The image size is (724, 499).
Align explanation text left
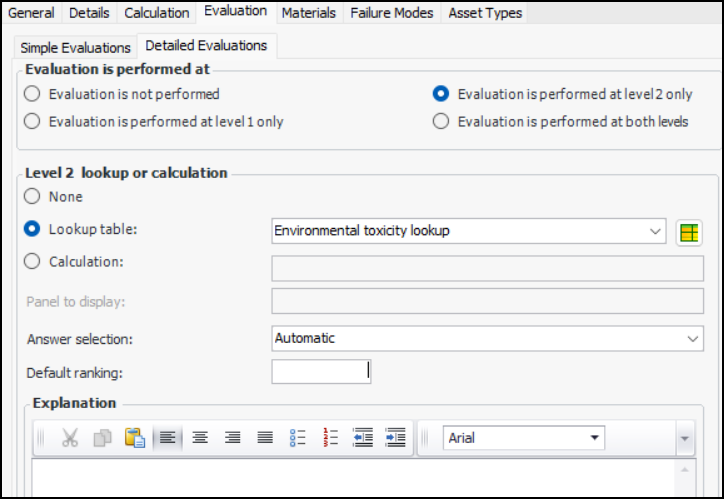pyautogui.click(x=167, y=438)
